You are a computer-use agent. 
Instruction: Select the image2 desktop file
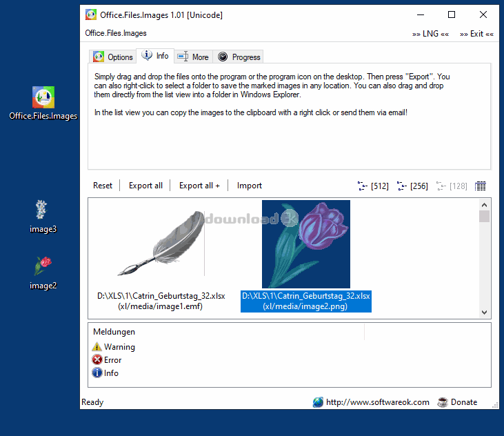click(x=43, y=272)
